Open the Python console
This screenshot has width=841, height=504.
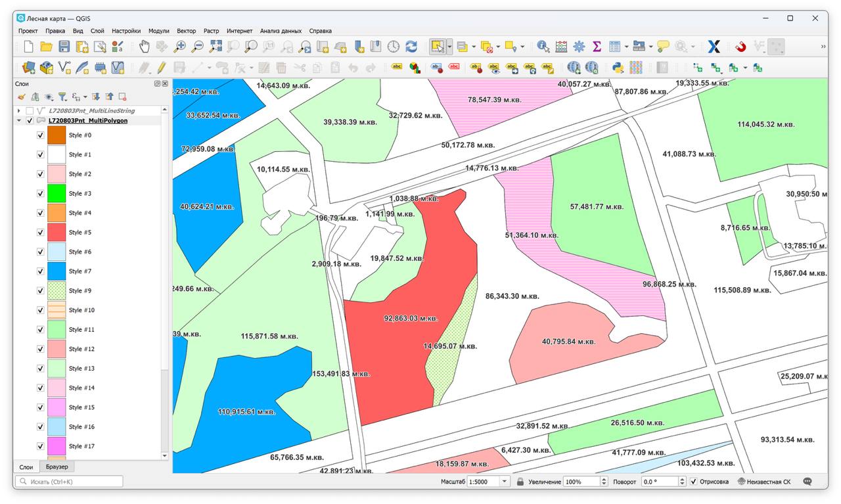point(618,67)
